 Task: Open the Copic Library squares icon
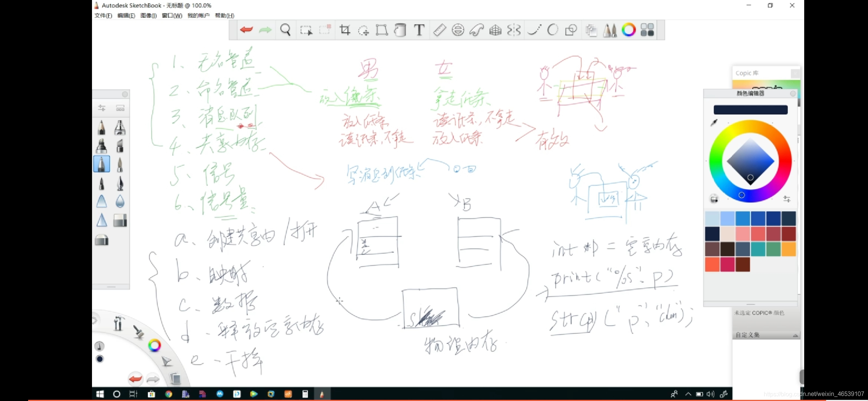coord(647,30)
